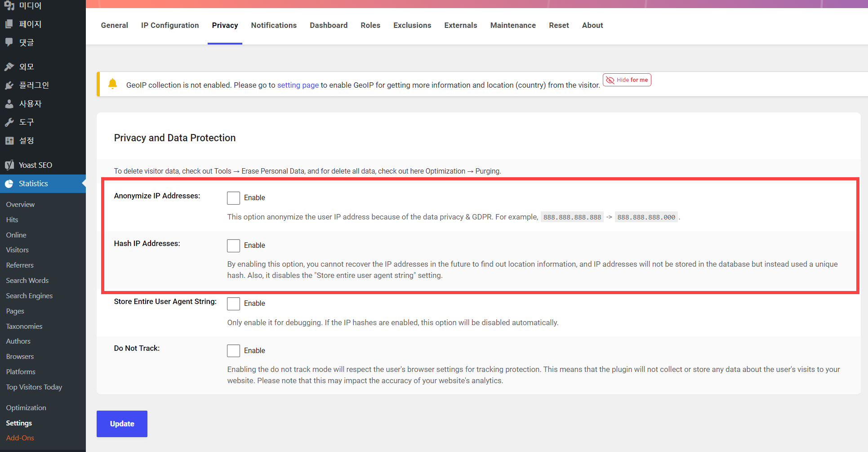Open Online submenu item
The width and height of the screenshot is (868, 452).
[16, 235]
